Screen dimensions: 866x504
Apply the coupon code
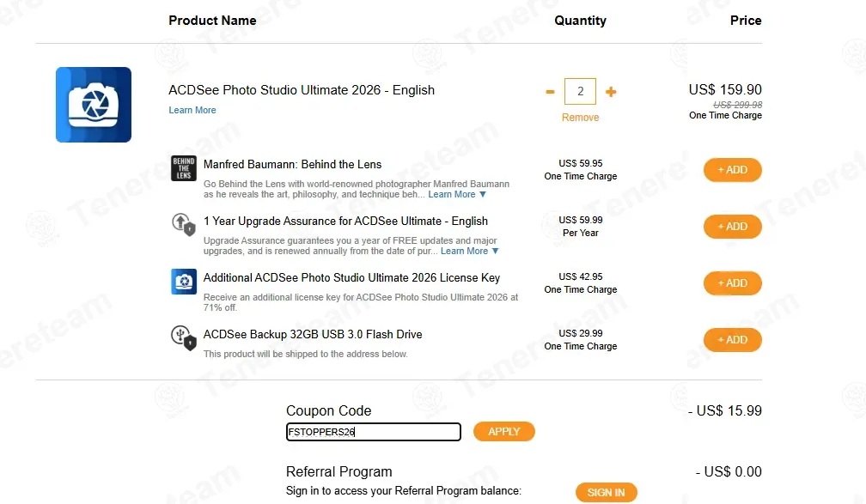coord(504,432)
